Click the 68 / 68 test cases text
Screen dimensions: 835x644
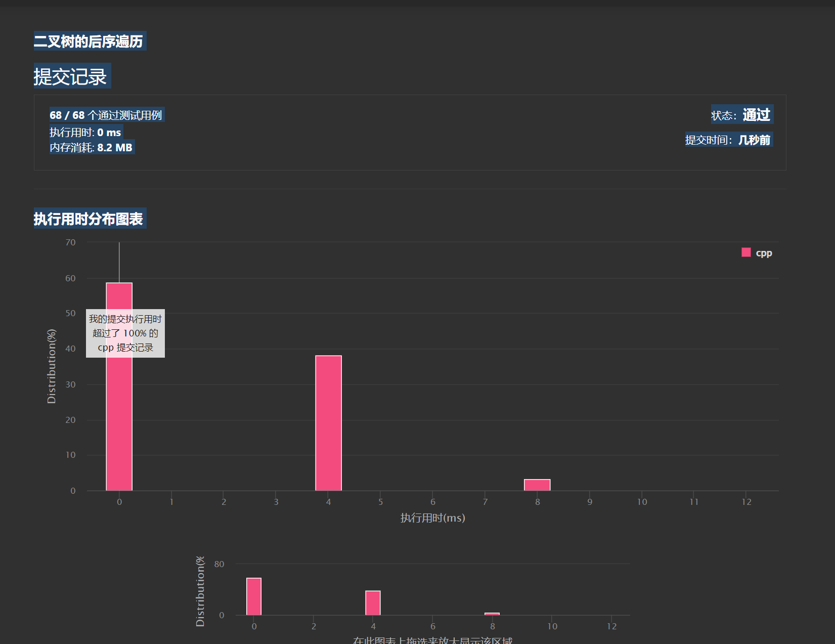coord(107,115)
